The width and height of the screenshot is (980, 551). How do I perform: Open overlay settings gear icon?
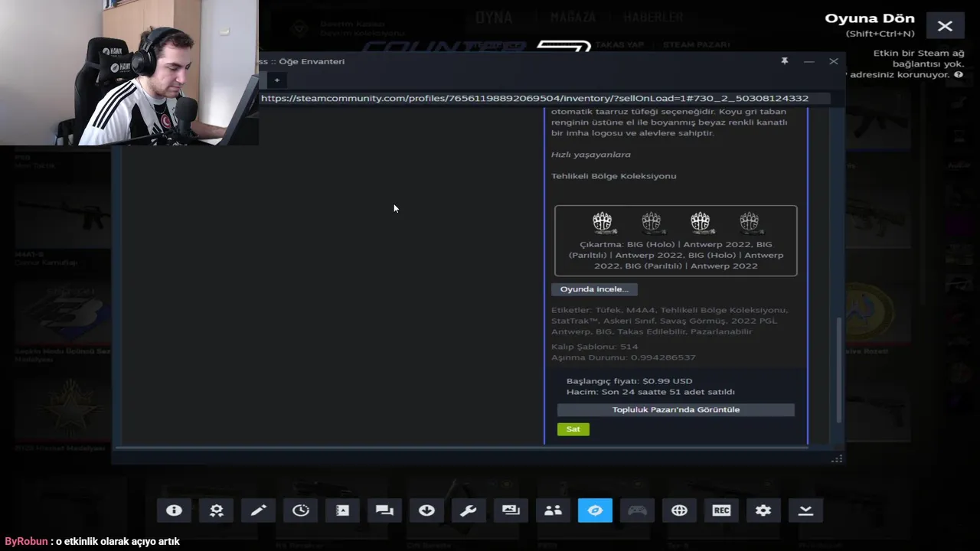pos(763,510)
